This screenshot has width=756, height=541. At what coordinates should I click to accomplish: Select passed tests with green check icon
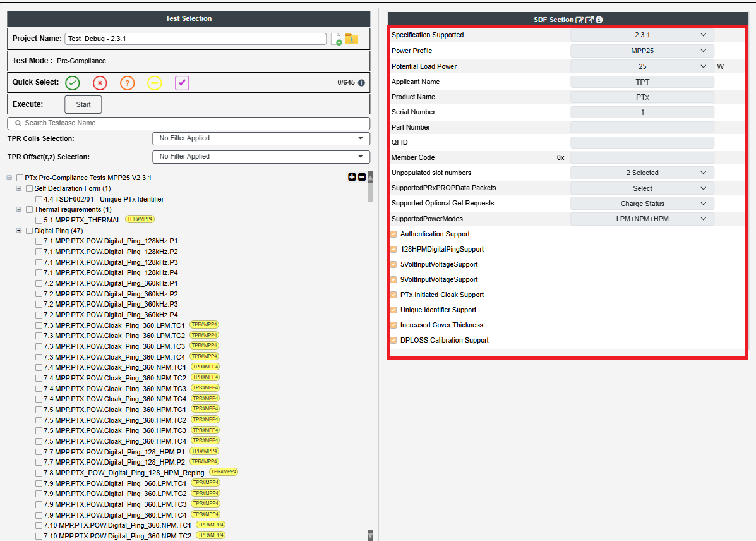[x=73, y=83]
